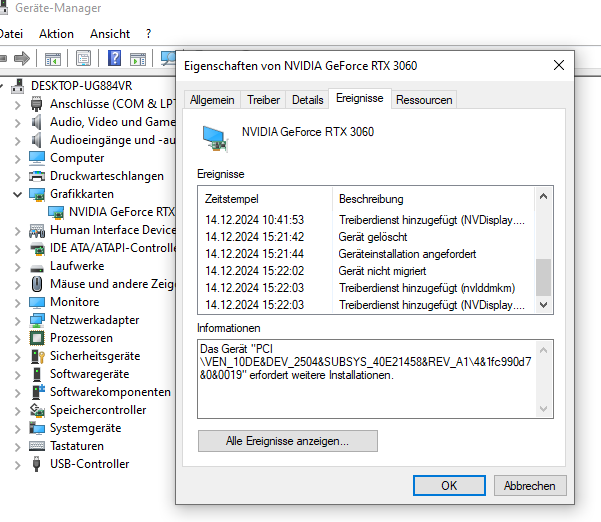Click the Abbrechen button

pos(529,486)
